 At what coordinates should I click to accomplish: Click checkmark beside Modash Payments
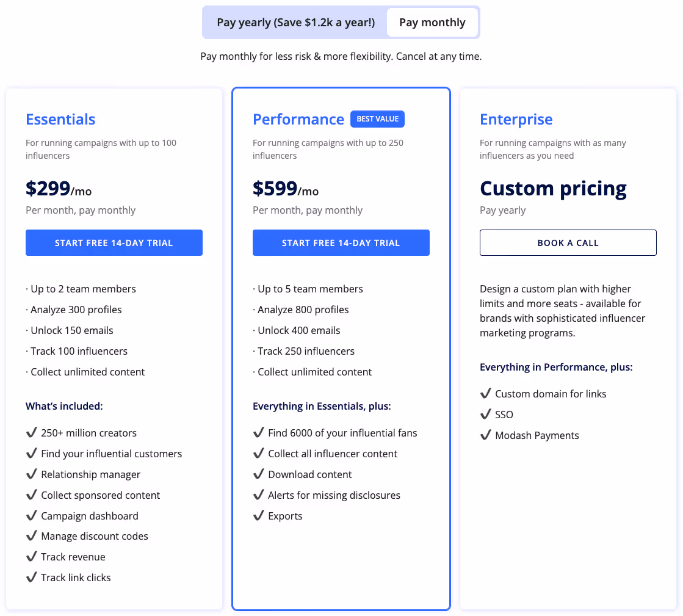(x=486, y=435)
